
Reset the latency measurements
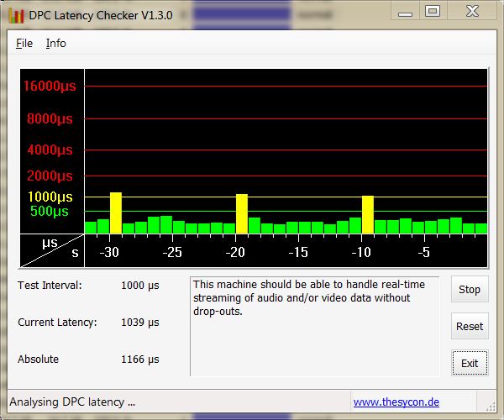click(470, 326)
